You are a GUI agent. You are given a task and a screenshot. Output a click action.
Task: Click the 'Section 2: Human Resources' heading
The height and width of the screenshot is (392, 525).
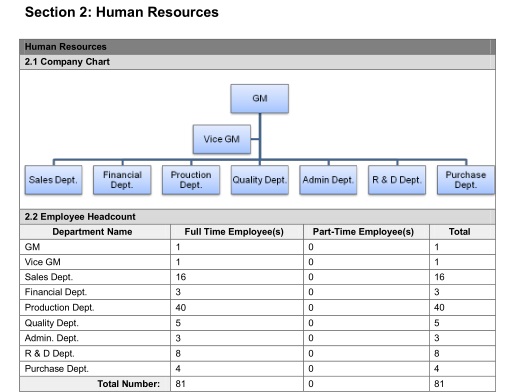pyautogui.click(x=122, y=12)
